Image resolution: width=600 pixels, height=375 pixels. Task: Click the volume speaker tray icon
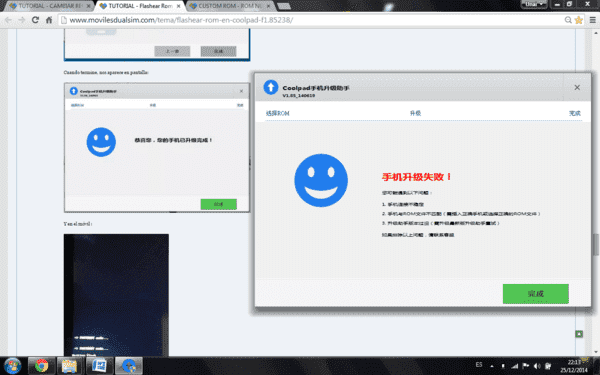537,366
